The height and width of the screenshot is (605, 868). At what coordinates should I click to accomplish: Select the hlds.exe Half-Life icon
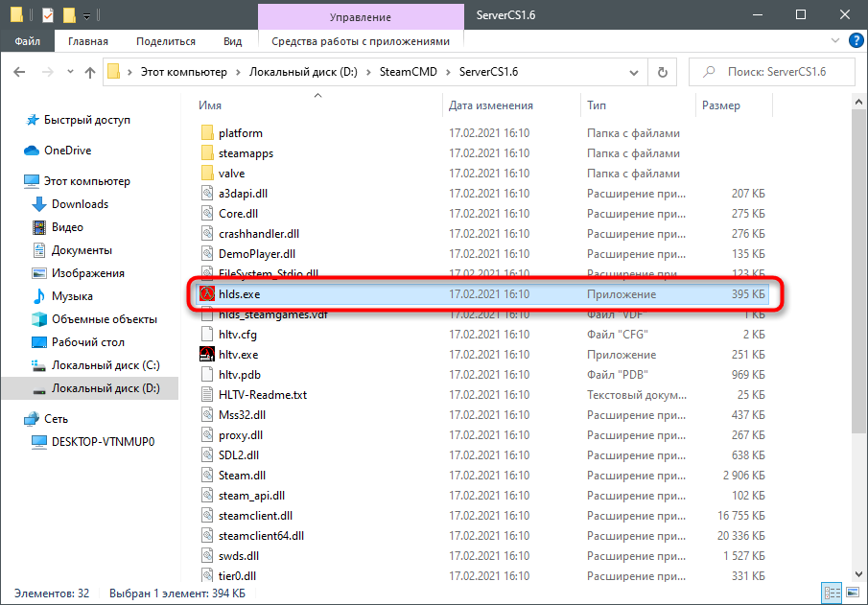tap(207, 294)
